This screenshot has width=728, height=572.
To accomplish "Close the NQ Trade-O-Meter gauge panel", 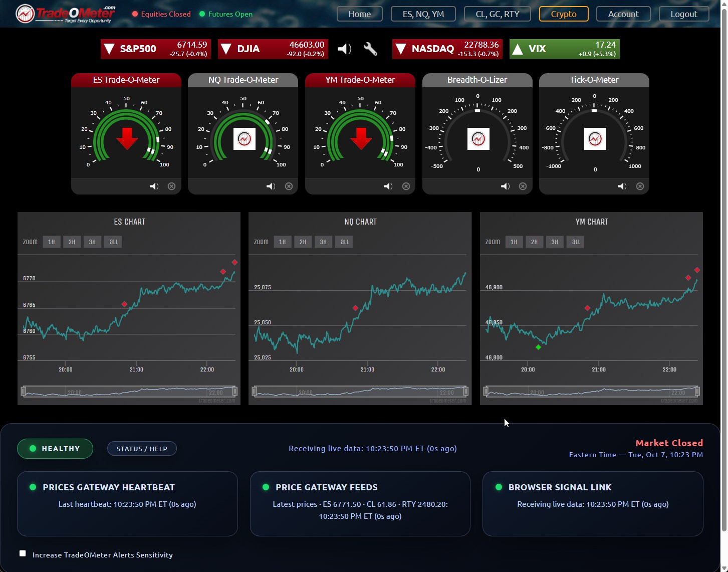I will pyautogui.click(x=289, y=186).
